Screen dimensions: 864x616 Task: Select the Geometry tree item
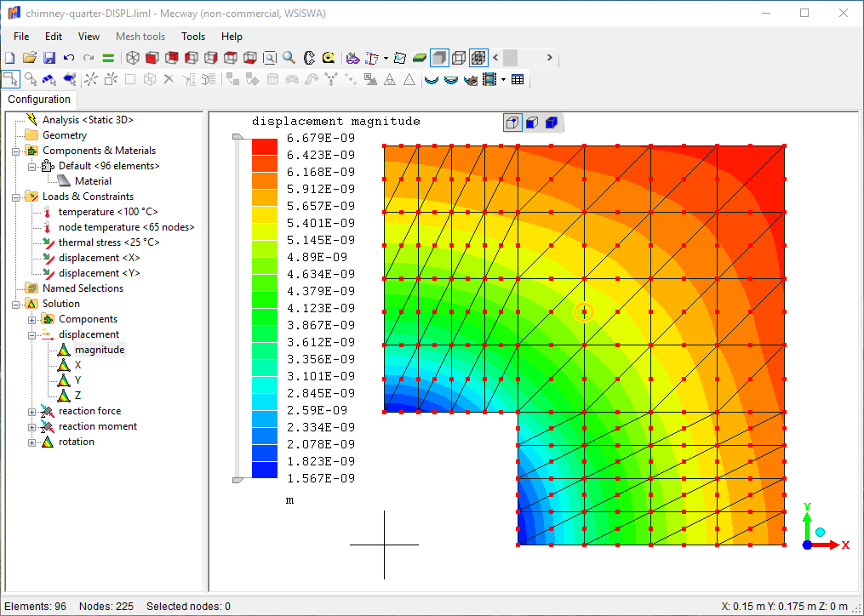pyautogui.click(x=65, y=135)
